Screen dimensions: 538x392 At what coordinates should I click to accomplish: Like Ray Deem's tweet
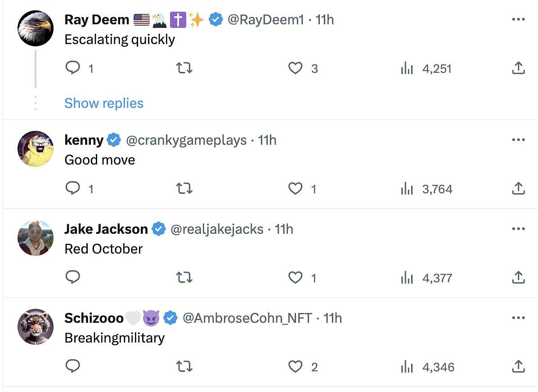[295, 68]
